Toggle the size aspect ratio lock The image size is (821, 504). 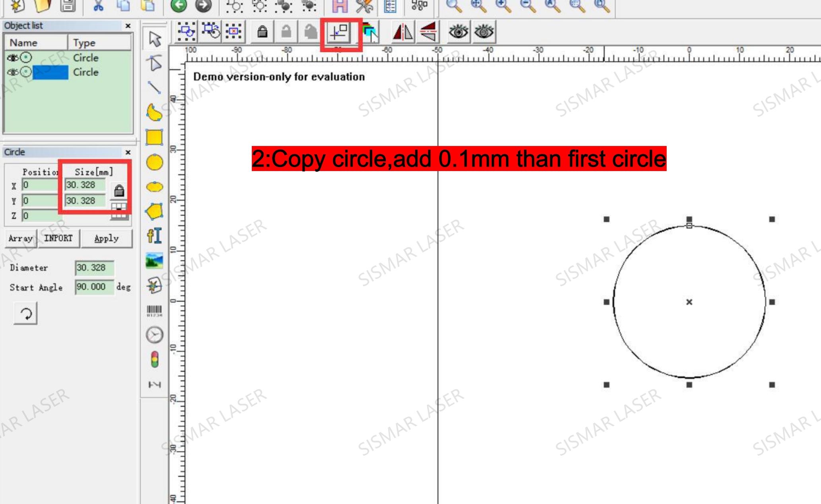click(x=119, y=191)
